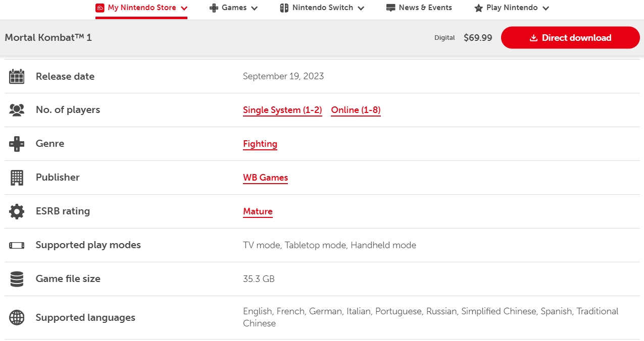Image resolution: width=644 pixels, height=341 pixels.
Task: Open the Nintendo Switch navigation menu
Action: (x=322, y=8)
